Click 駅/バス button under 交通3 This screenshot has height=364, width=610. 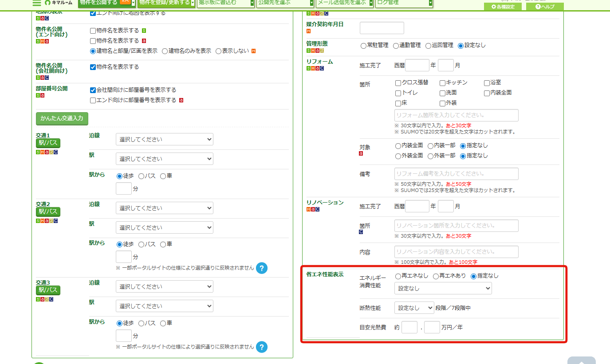tap(48, 290)
